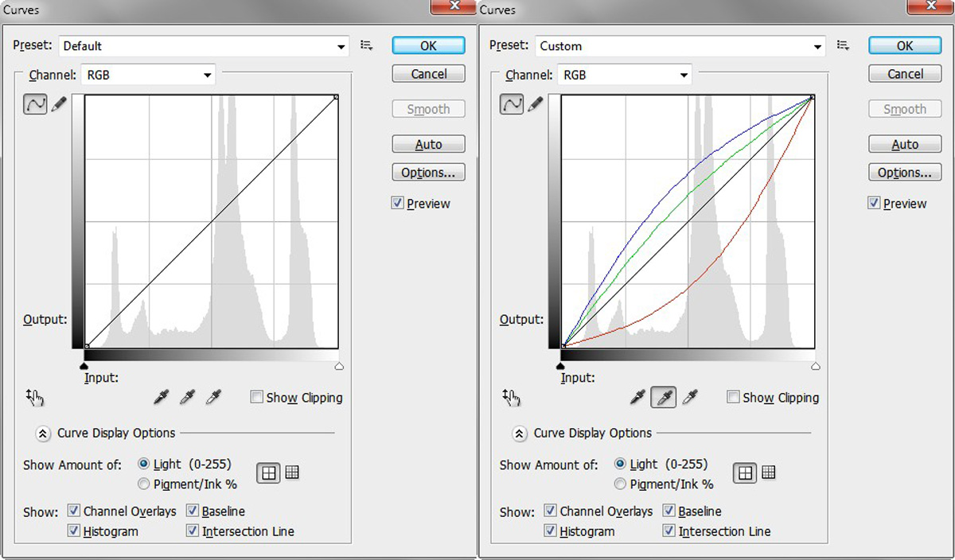Open the preset options icon next to Custom preset
The image size is (955, 560).
click(844, 46)
